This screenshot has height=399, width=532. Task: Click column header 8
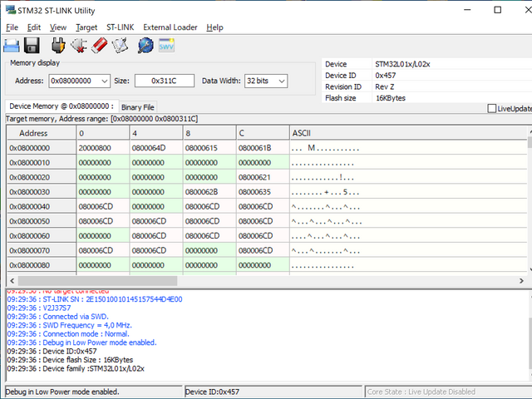209,133
